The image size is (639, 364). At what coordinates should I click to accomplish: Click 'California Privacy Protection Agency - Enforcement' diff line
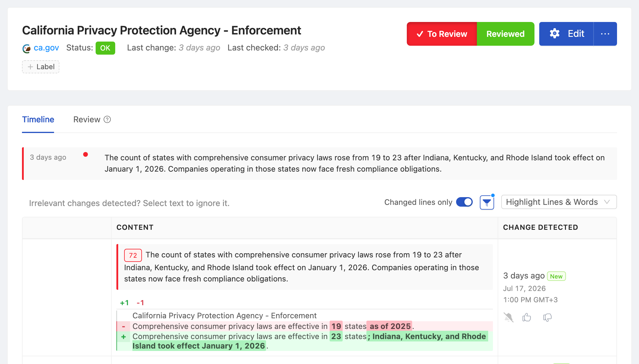224,316
